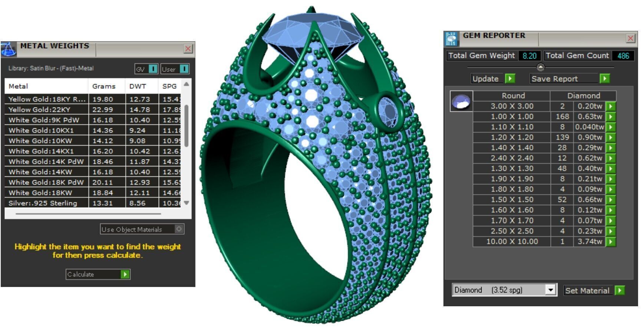Select the Yellow Gold:22KY row

click(93, 109)
